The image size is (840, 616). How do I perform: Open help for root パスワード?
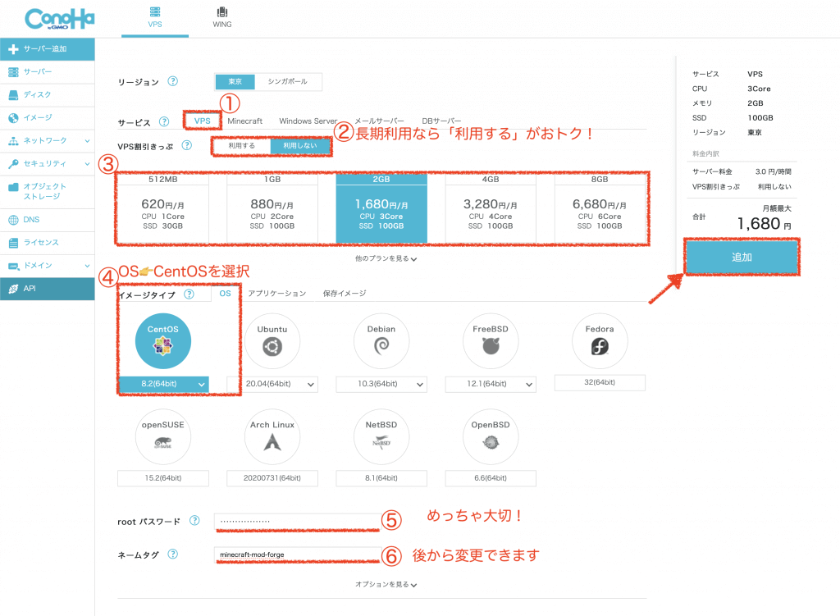(x=194, y=520)
